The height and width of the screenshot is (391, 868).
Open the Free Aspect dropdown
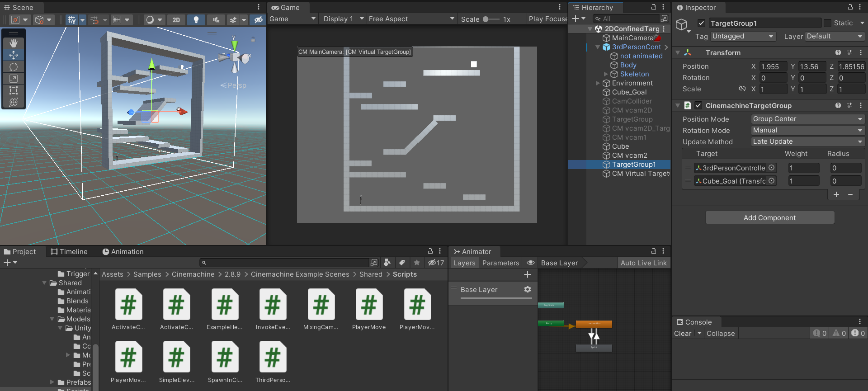[x=411, y=19]
